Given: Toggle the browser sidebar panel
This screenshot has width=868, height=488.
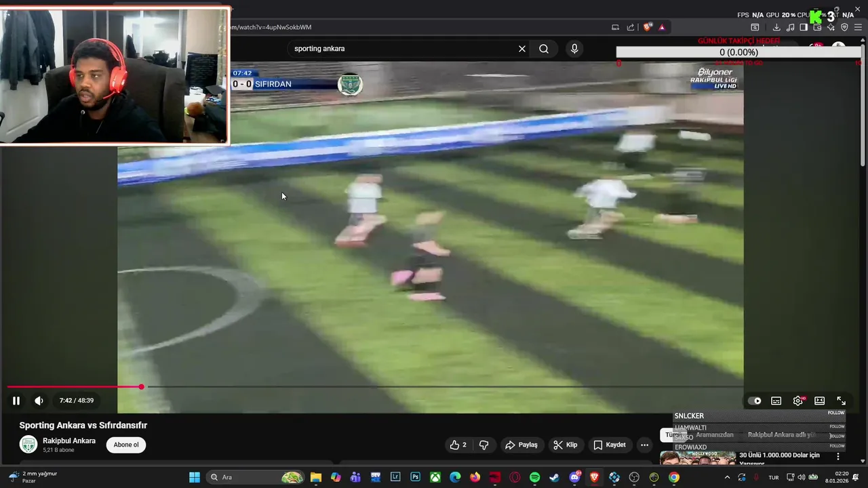Looking at the screenshot, I should [x=804, y=27].
